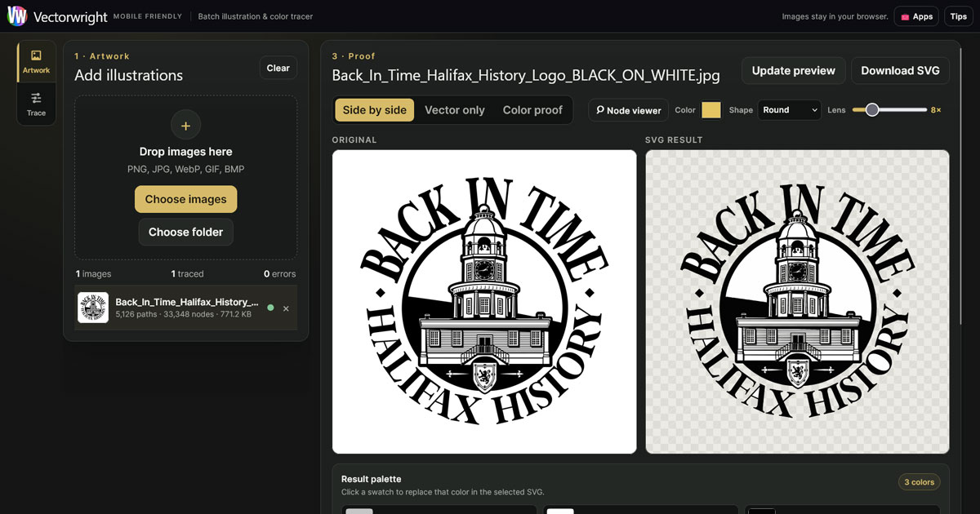The height and width of the screenshot is (514, 980).
Task: Open the Apps button
Action: 916,16
